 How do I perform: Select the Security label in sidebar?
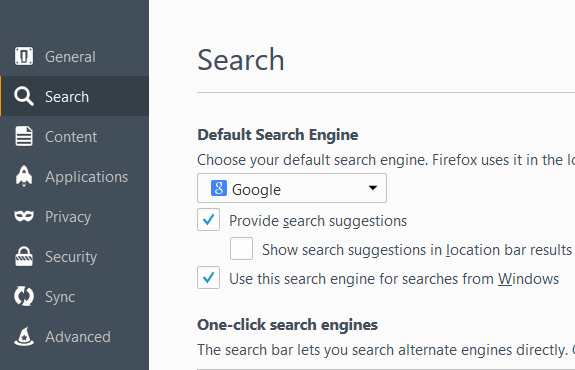(x=71, y=257)
